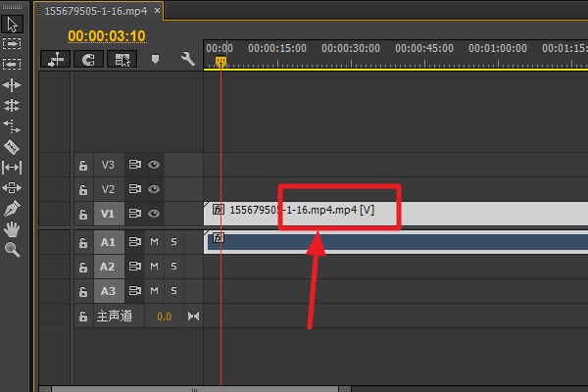Viewport: 588px width, 392px height.
Task: Mute audio track A1
Action: click(x=154, y=242)
